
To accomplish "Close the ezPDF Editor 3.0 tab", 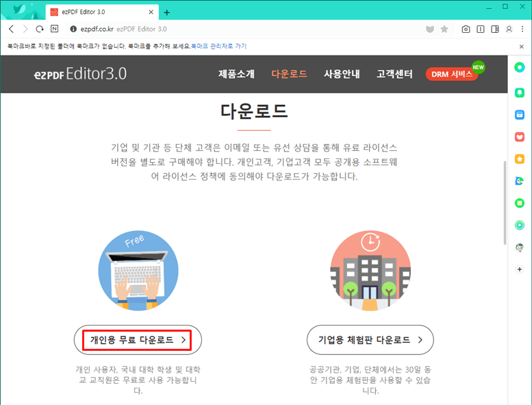I will 151,12.
